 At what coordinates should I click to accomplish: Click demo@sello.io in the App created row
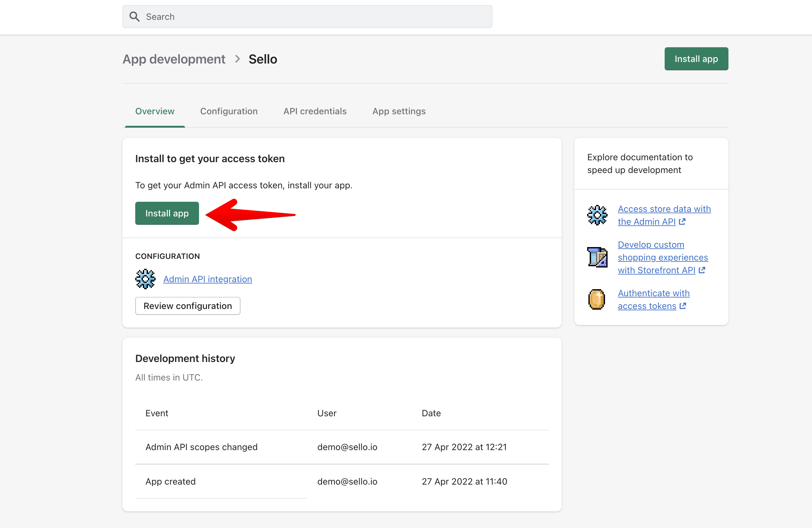coord(347,481)
